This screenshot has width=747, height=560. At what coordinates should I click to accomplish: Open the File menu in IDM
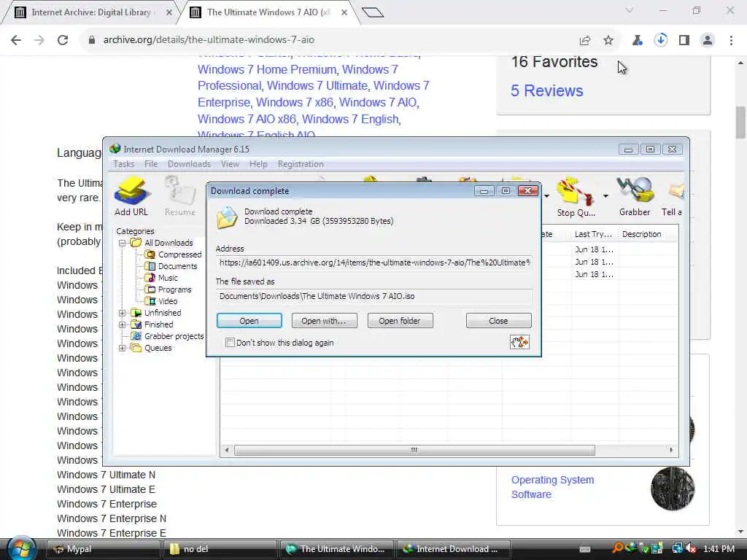(151, 164)
